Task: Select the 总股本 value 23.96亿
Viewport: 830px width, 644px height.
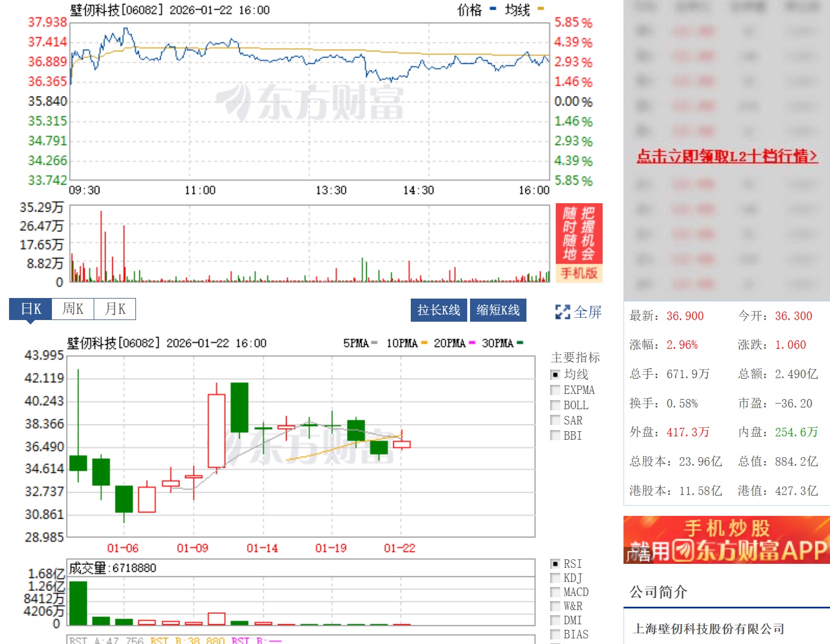Action: click(700, 462)
